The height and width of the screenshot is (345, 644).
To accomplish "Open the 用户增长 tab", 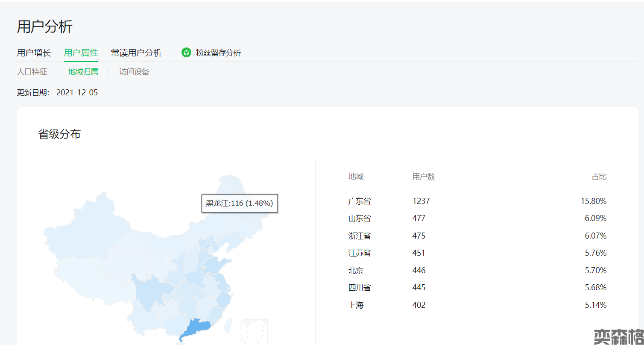I will tap(34, 53).
